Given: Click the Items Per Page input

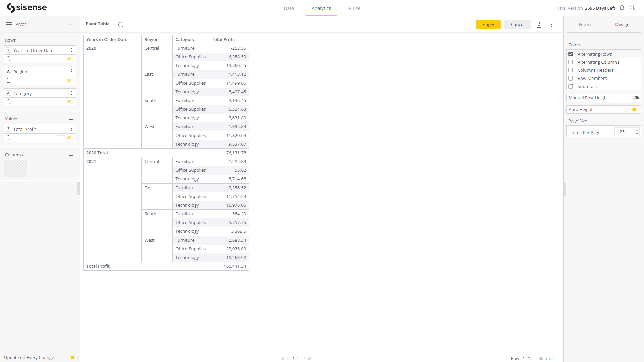Looking at the screenshot, I should [624, 132].
